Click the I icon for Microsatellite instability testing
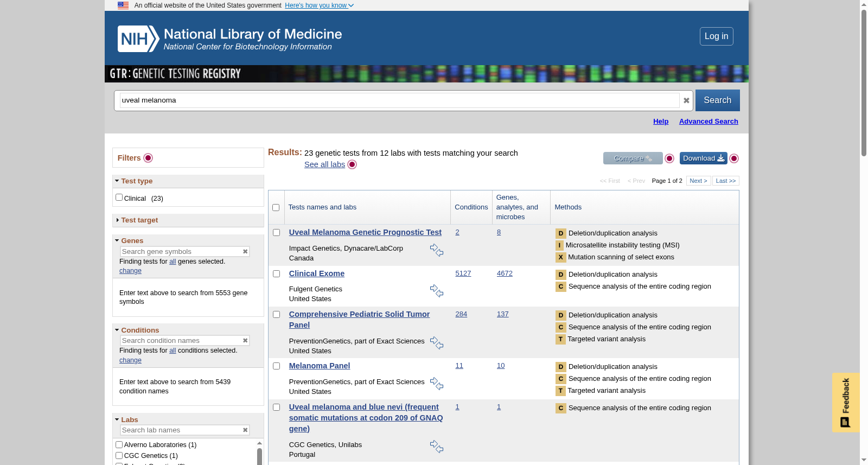 (x=559, y=246)
